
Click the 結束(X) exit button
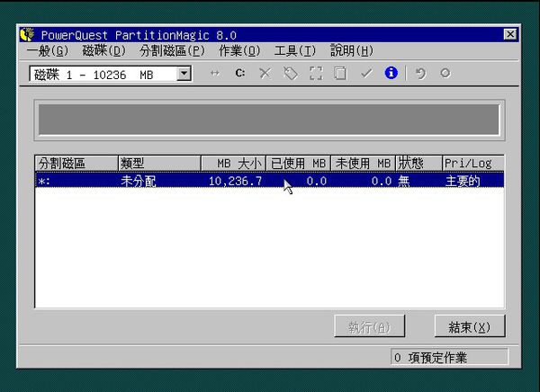[470, 326]
